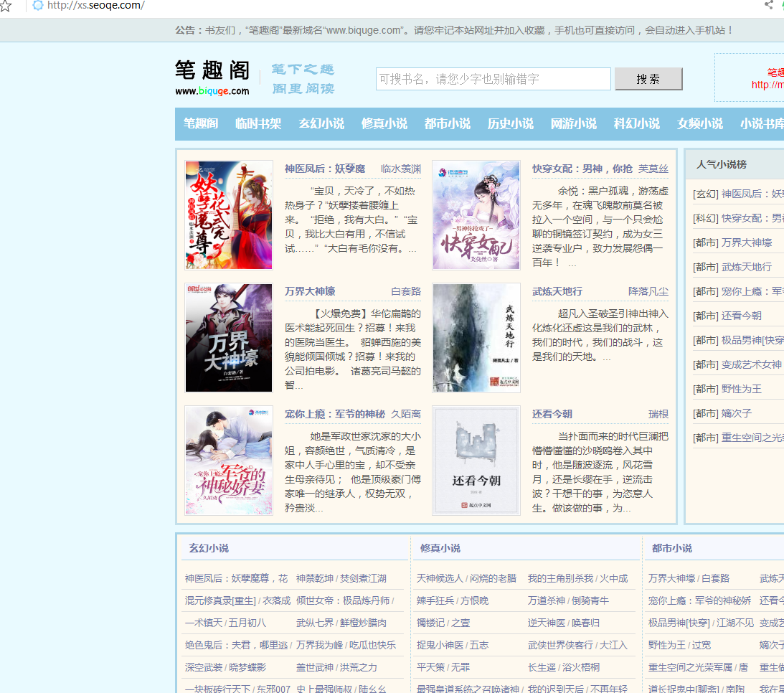Open featured title 万界大神壕

click(310, 291)
